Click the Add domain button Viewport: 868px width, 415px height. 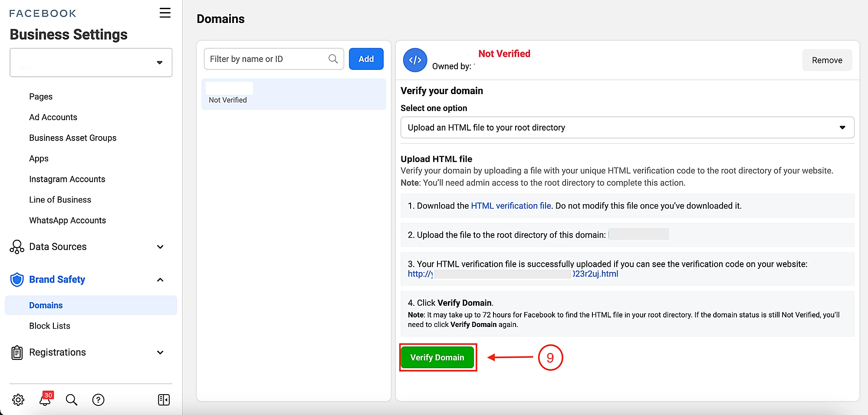[366, 59]
